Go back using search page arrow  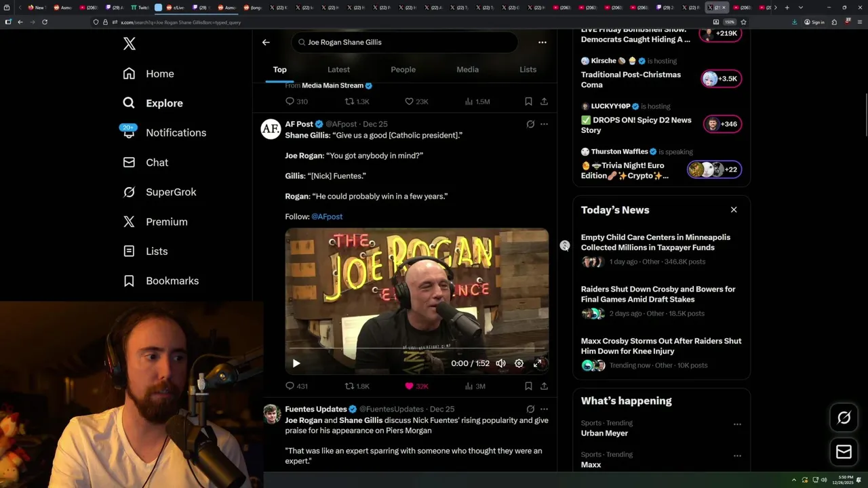(266, 42)
